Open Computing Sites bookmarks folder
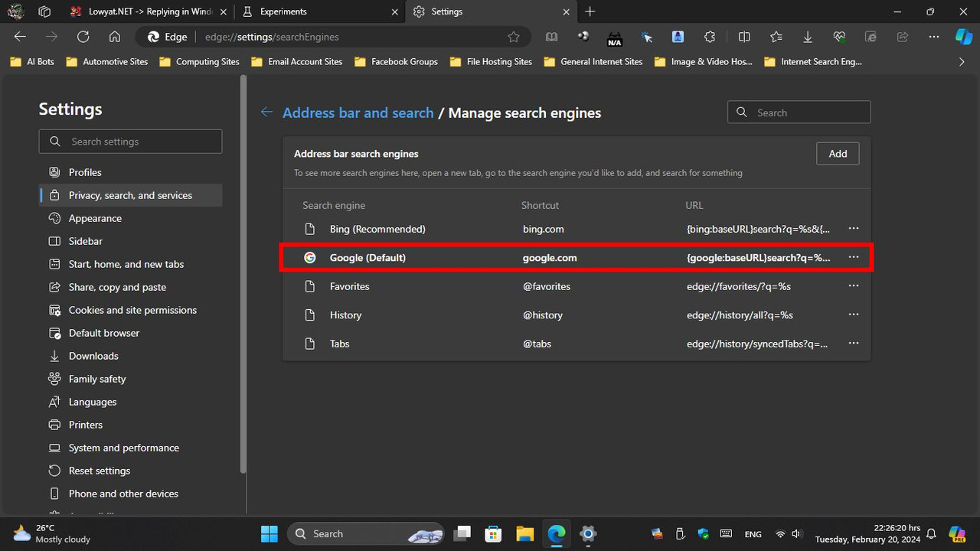 [x=199, y=62]
